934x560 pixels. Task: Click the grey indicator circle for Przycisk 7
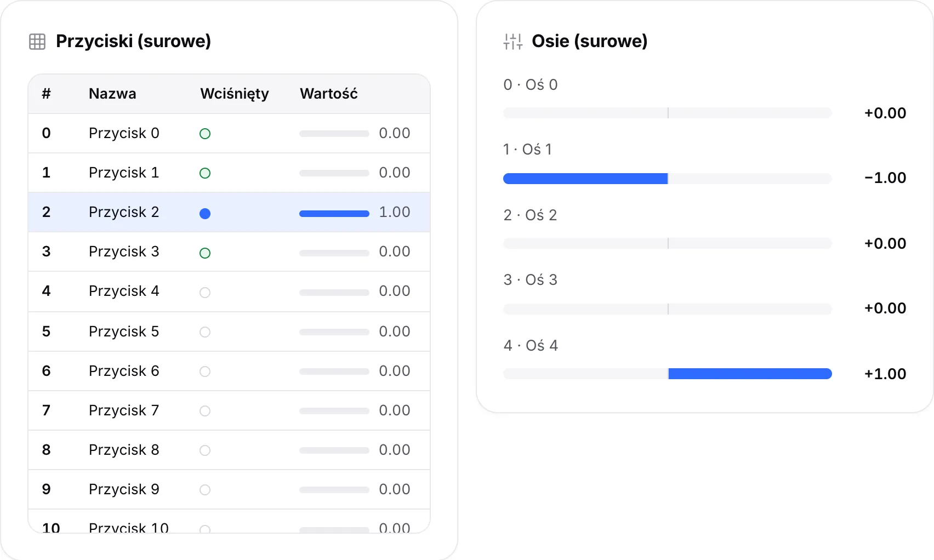click(x=205, y=411)
